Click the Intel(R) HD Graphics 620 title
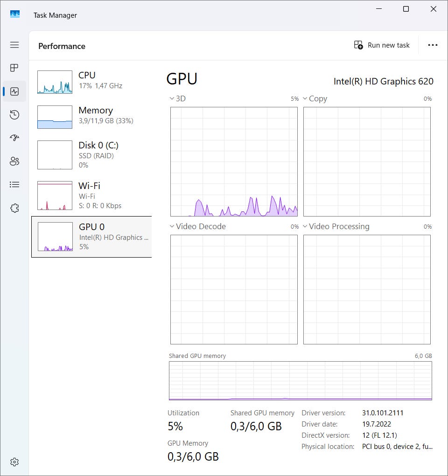 coord(383,81)
